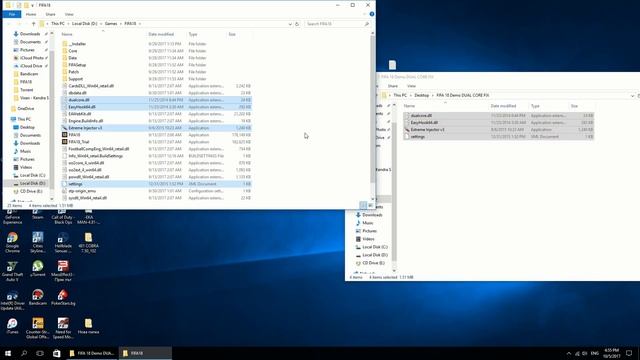Select the MassEffect3 desktop shortcut
This screenshot has height=360, width=640.
click(x=63, y=271)
